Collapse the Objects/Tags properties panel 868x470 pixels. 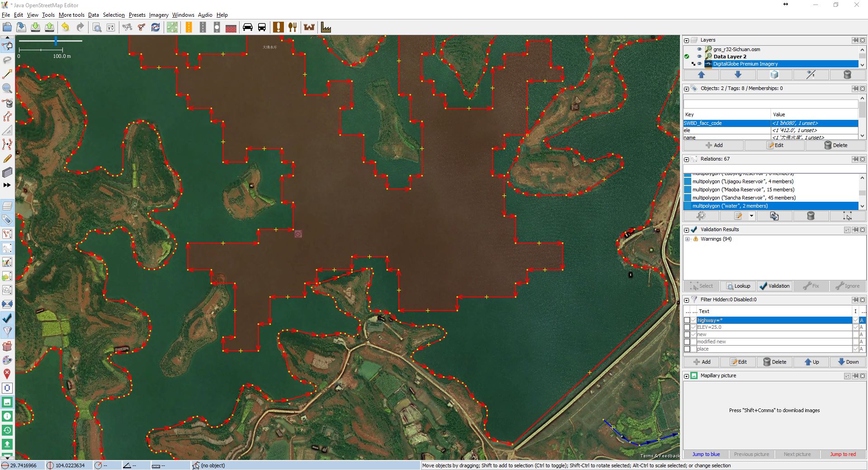click(686, 89)
